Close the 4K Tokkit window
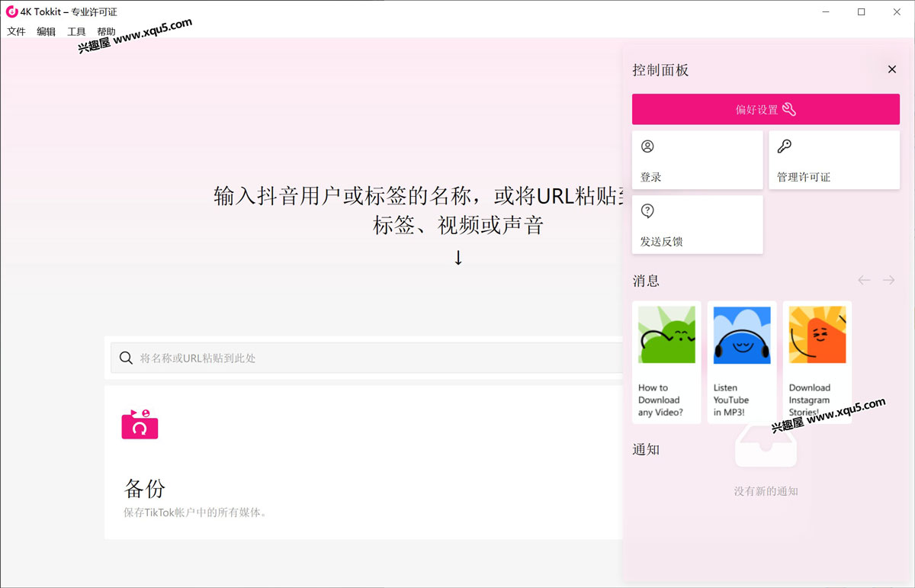The image size is (915, 588). pyautogui.click(x=897, y=11)
